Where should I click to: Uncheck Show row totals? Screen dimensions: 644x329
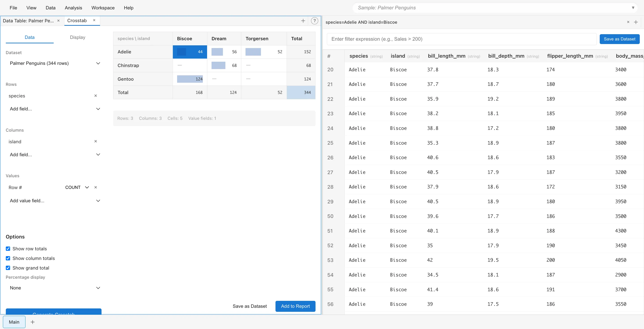pos(8,249)
